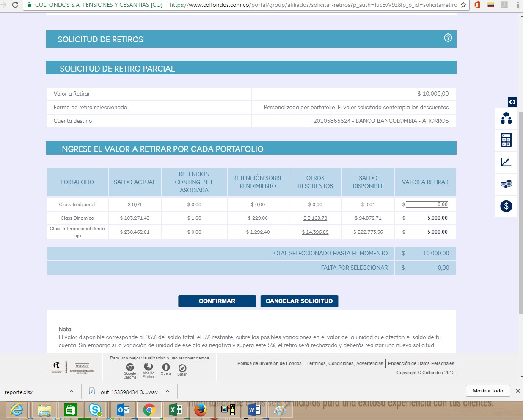The width and height of the screenshot is (523, 420).
Task: Click Mostrar todo downloads button
Action: 487,391
